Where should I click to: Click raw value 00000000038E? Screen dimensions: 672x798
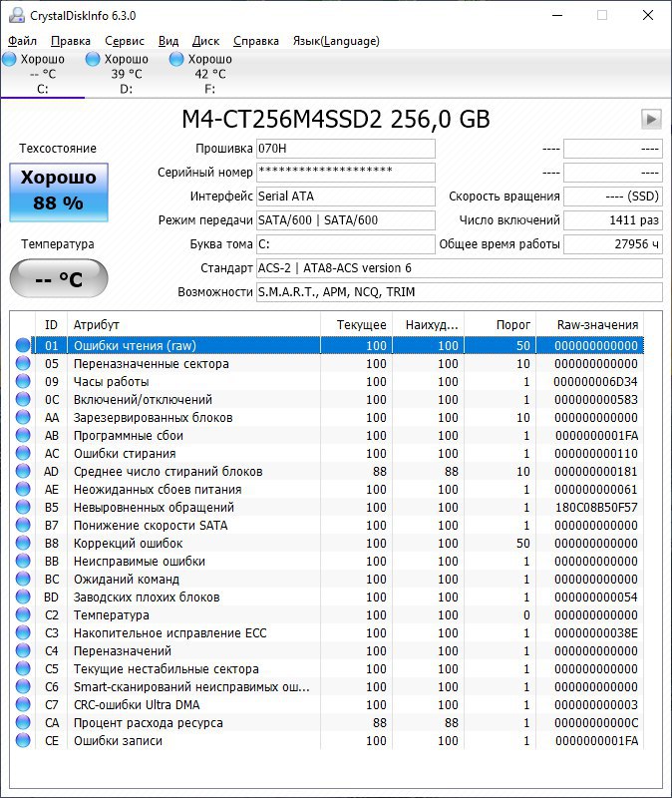(596, 632)
